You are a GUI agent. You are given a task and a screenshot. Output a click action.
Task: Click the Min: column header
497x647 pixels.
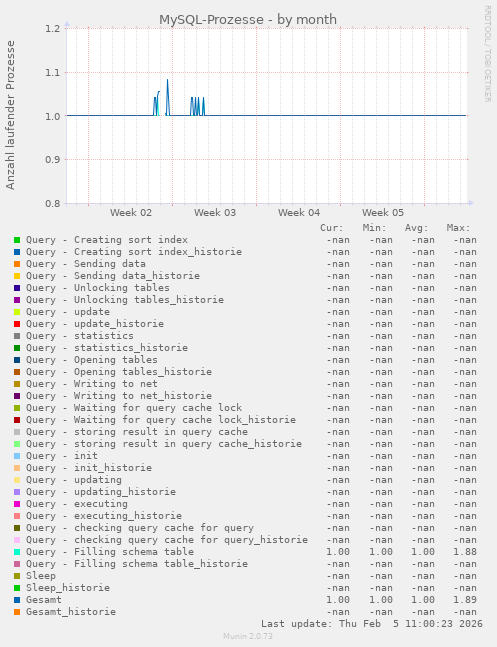(x=374, y=228)
